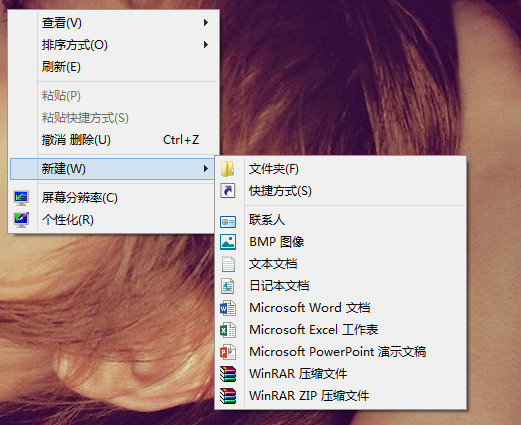Image resolution: width=521 pixels, height=425 pixels.
Task: Expand the 查看(V) submenu arrow
Action: point(206,23)
